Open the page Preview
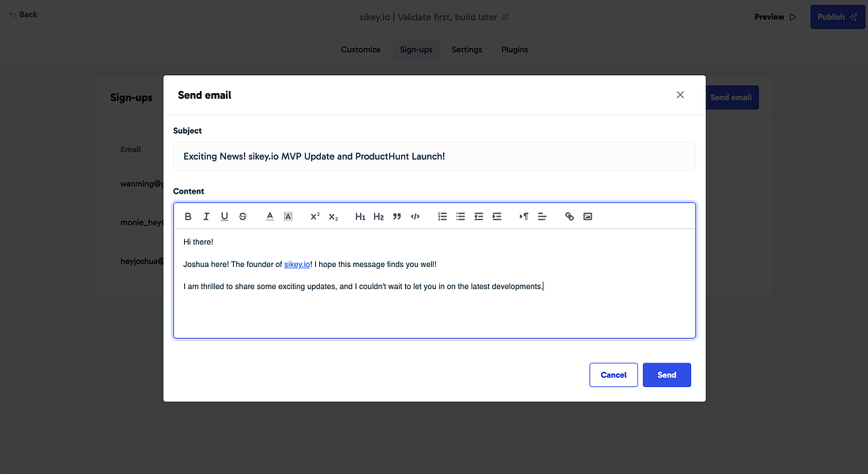This screenshot has width=868, height=474. [776, 17]
